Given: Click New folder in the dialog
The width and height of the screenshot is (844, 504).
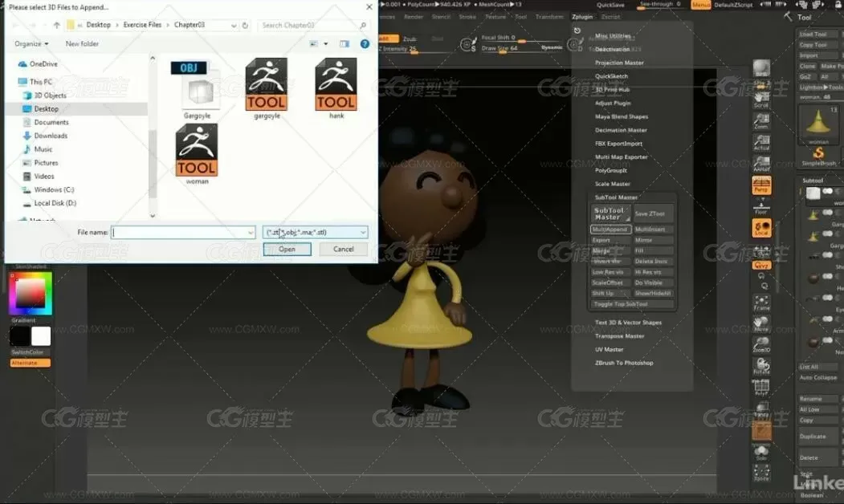Looking at the screenshot, I should point(82,43).
